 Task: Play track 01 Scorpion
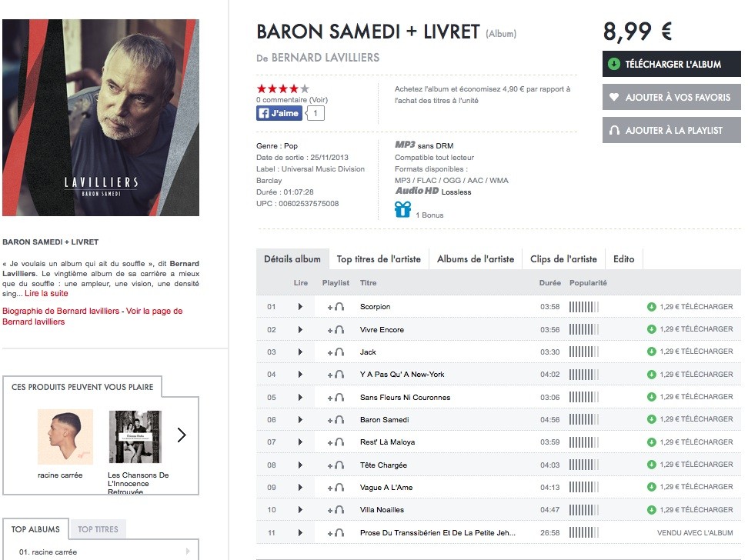point(300,307)
